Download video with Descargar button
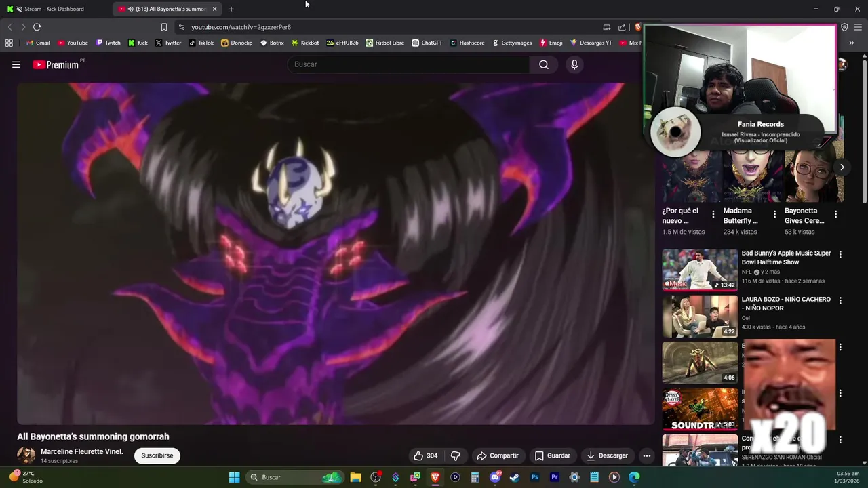 pos(607,455)
